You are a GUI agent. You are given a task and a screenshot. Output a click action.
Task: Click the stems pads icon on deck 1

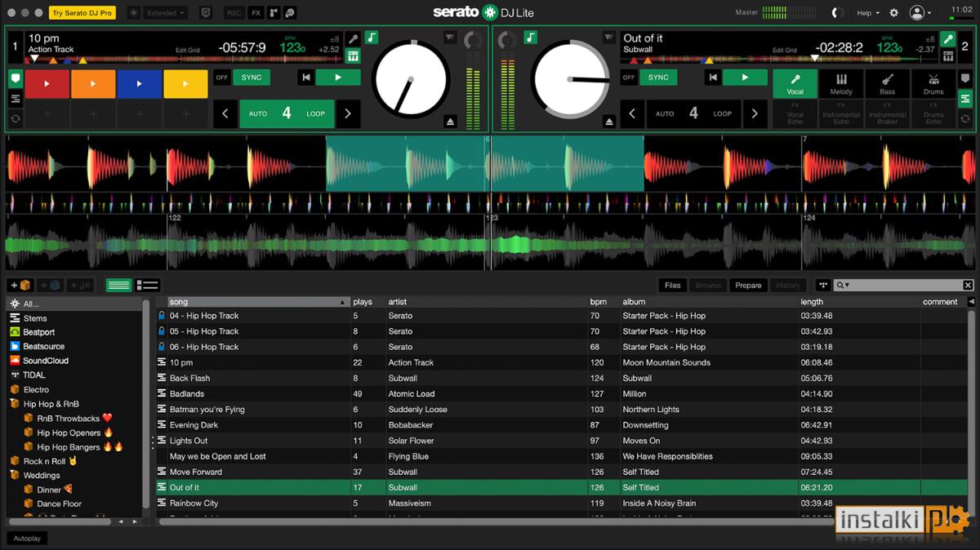pos(353,56)
